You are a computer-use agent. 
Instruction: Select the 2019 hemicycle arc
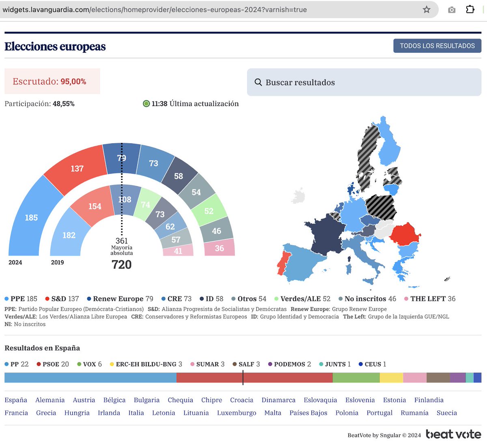click(69, 235)
